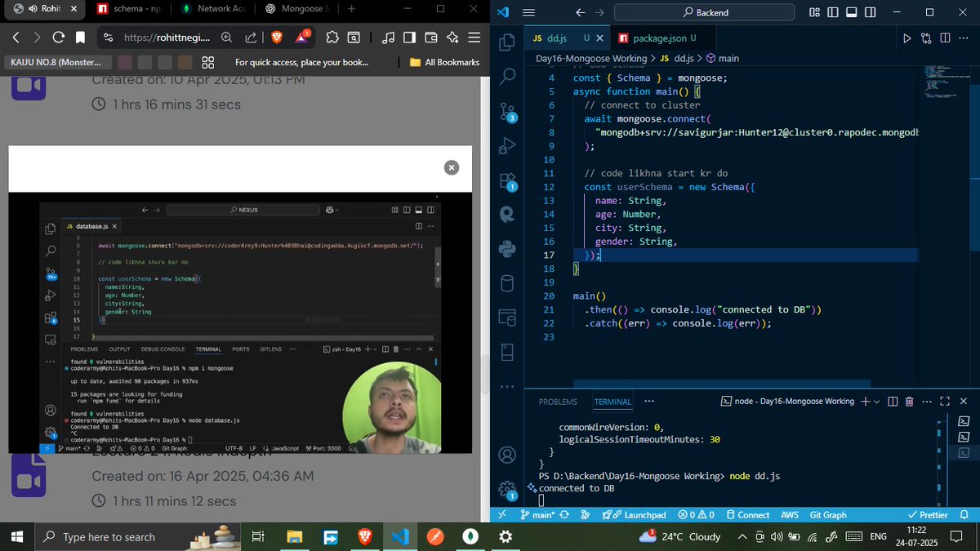This screenshot has height=551, width=980.
Task: Click Brave Shields lion icon in address bar
Action: 276,38
